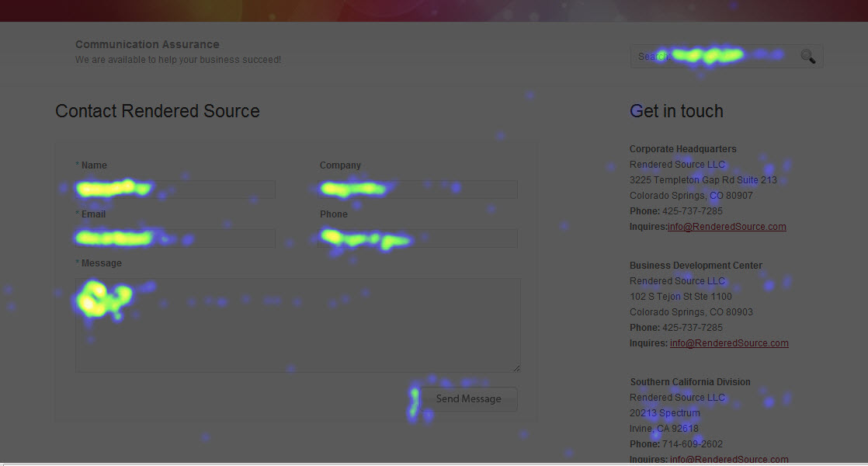Image resolution: width=868 pixels, height=466 pixels.
Task: Click the Message field label
Action: click(x=101, y=263)
